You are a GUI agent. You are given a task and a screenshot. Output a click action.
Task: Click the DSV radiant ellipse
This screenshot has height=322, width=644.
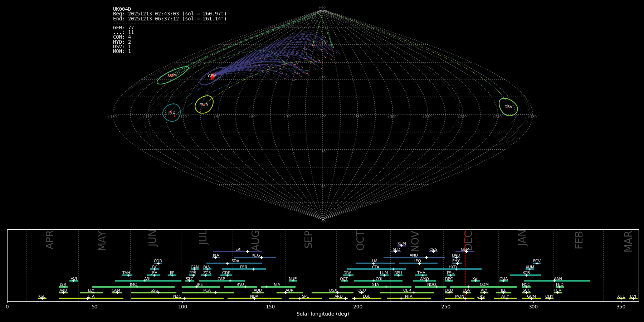(508, 107)
